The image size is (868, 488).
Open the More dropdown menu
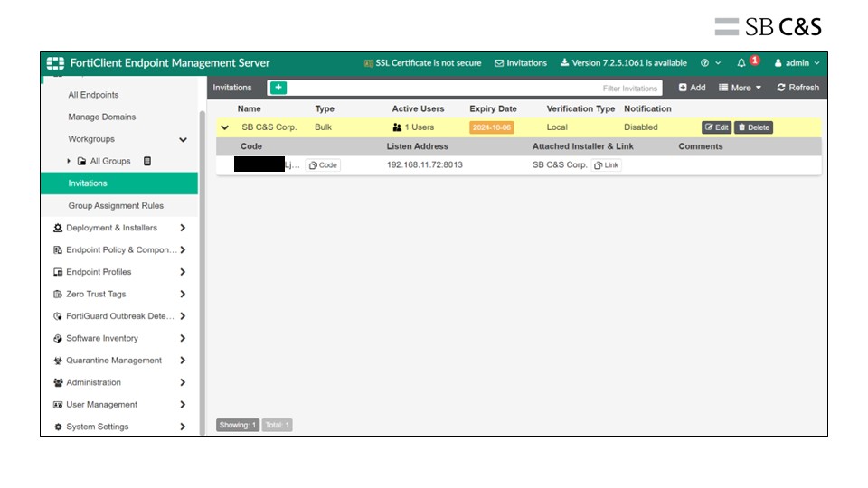point(741,88)
